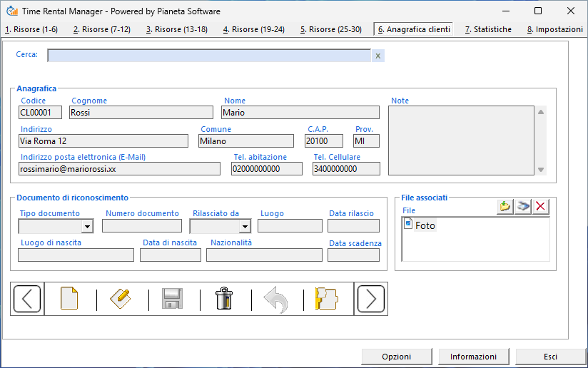Open the client archive folder icon

[x=327, y=299]
